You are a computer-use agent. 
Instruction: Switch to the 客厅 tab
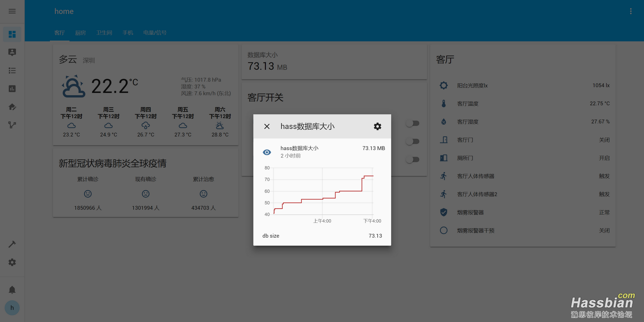coord(60,33)
